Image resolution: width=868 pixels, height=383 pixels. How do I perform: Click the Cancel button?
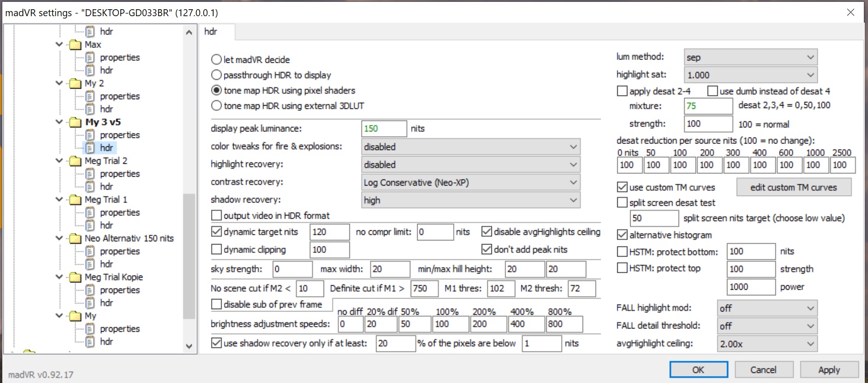pyautogui.click(x=764, y=370)
